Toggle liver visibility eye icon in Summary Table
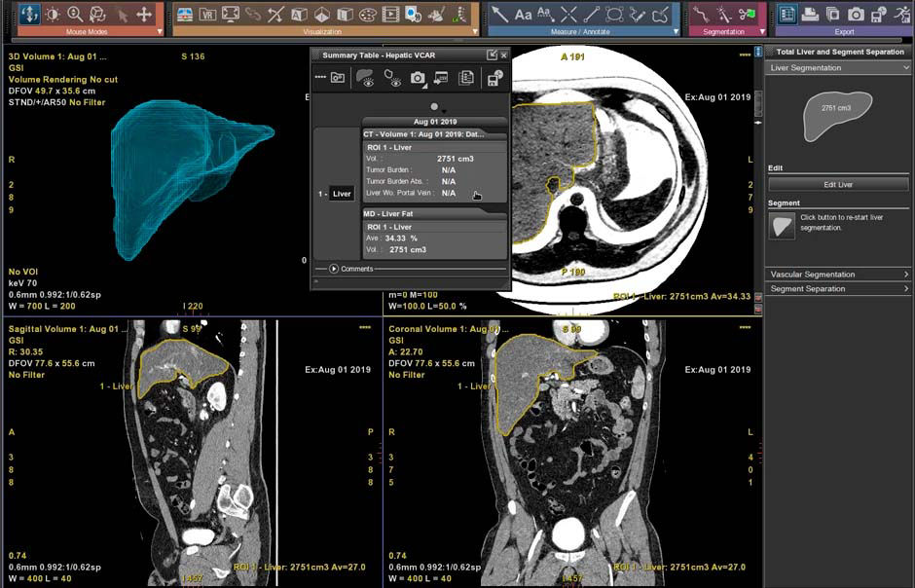 pyautogui.click(x=366, y=78)
